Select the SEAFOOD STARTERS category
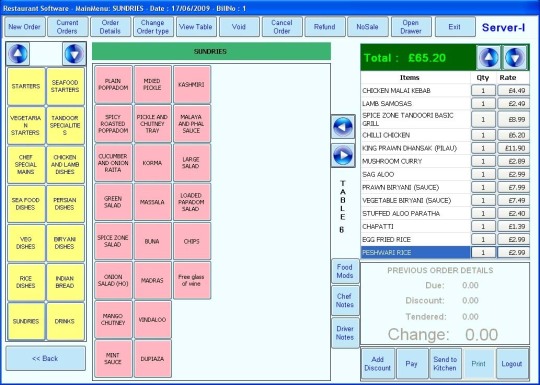The width and height of the screenshot is (540, 385). pos(65,86)
